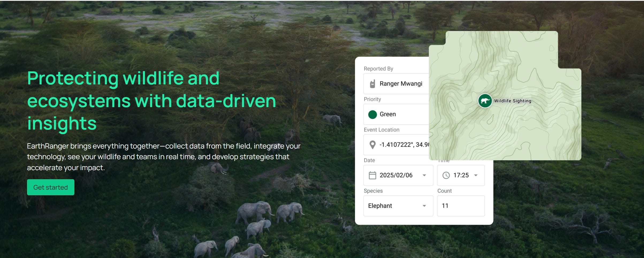Click the Date label above the date field
The height and width of the screenshot is (258, 644).
coord(369,160)
